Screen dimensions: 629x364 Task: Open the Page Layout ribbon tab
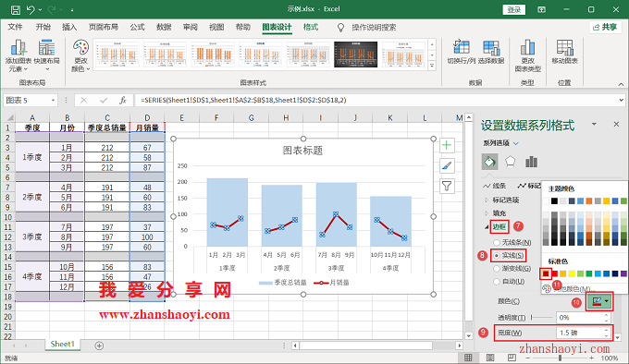click(104, 27)
